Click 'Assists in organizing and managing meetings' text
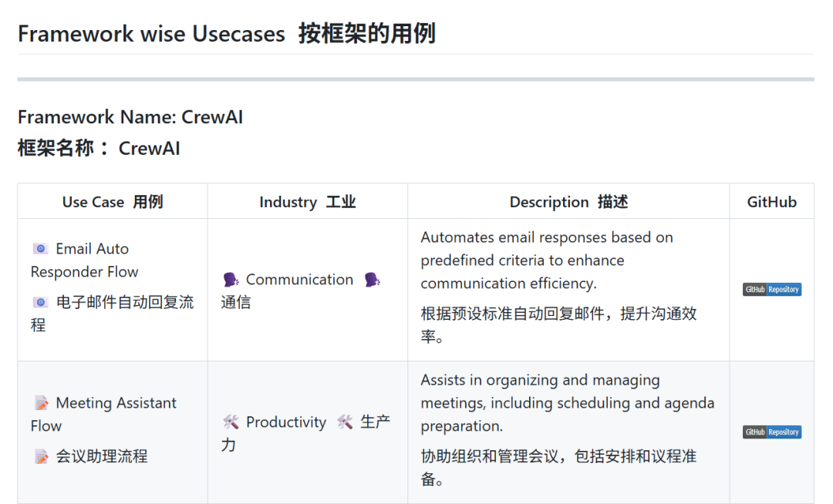 click(x=568, y=403)
